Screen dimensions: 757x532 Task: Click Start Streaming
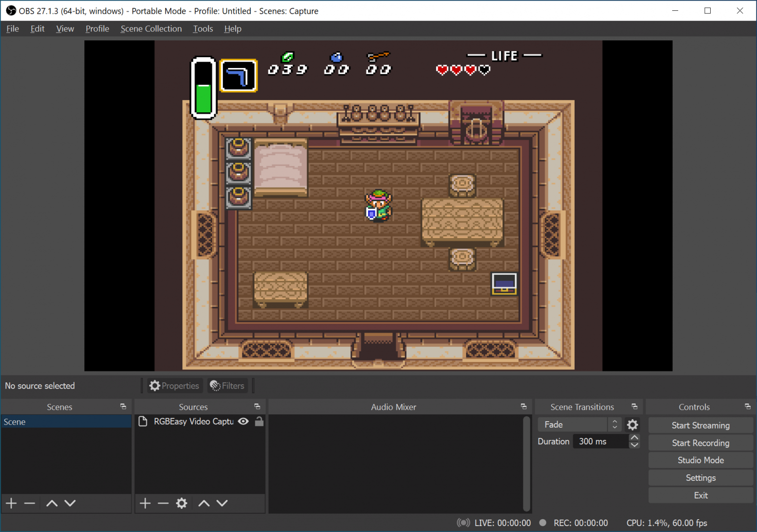[701, 425]
